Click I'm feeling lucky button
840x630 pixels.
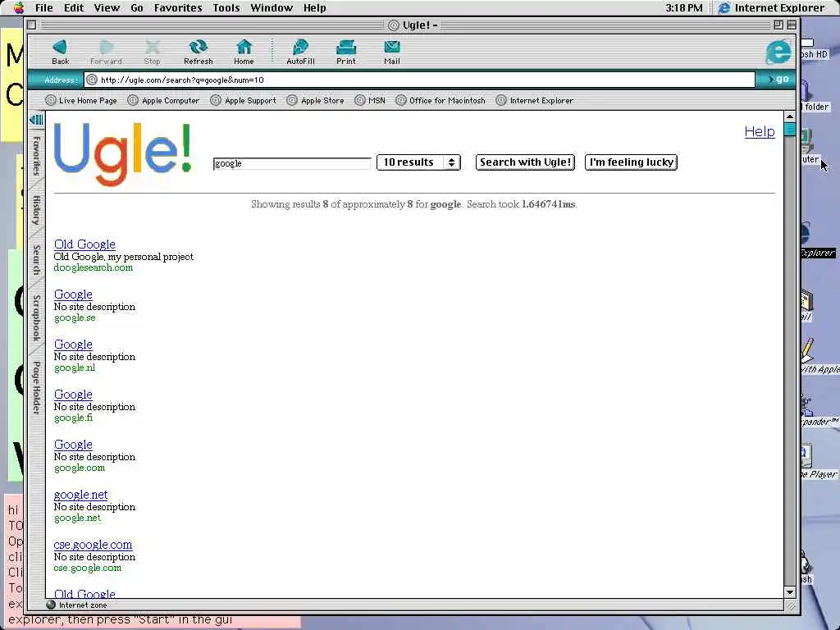click(631, 162)
